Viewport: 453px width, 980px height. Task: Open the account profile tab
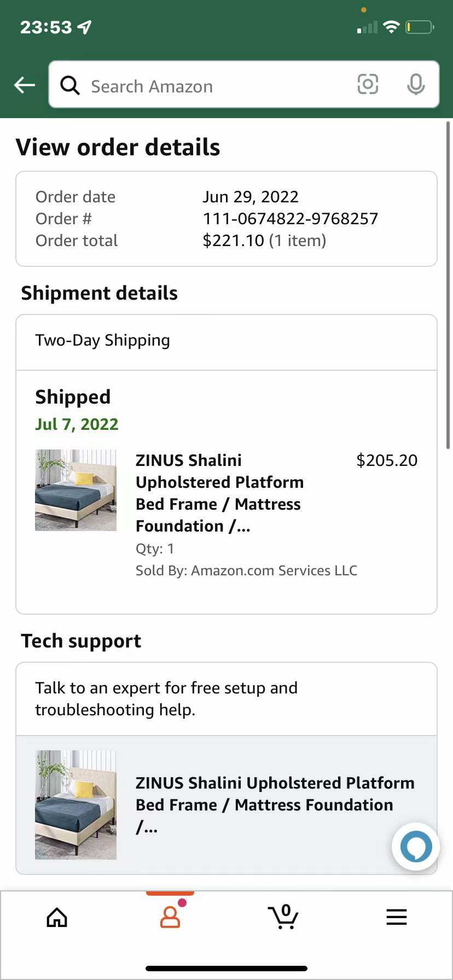coord(170,917)
